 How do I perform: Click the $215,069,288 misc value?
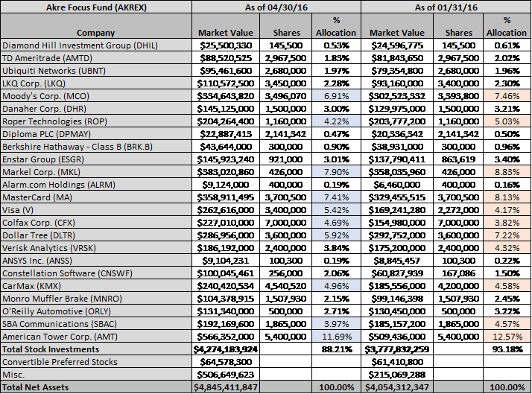(x=397, y=375)
